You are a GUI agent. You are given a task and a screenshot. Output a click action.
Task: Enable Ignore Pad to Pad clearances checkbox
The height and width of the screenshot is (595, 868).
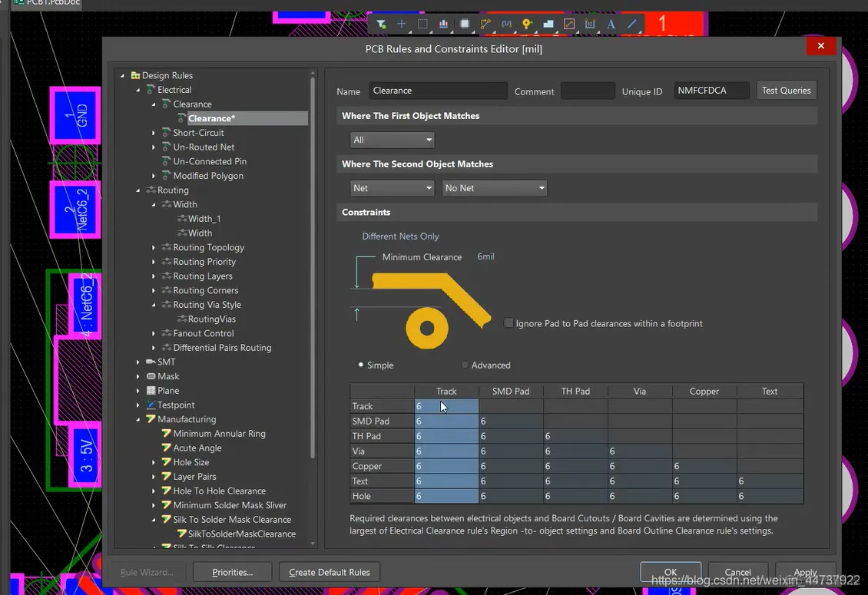(x=509, y=323)
